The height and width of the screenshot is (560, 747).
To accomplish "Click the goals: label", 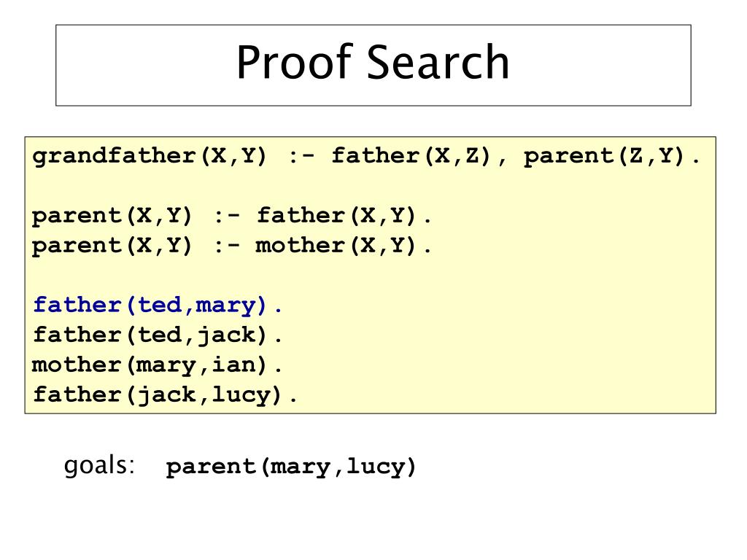I will [x=99, y=466].
